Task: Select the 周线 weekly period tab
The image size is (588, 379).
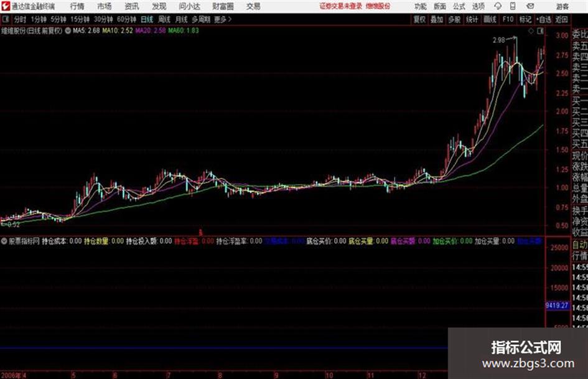Action: pyautogui.click(x=164, y=19)
